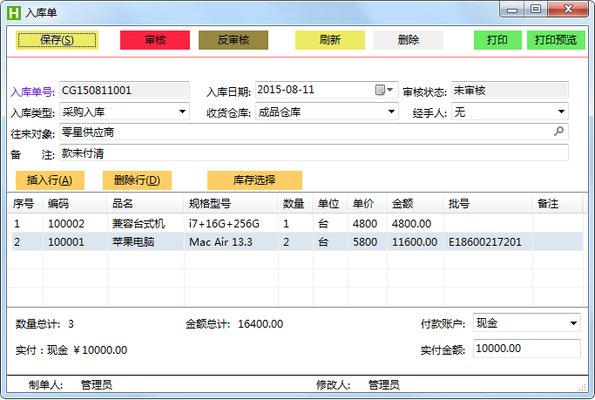Open the calendar picker for 入库日期
Image resolution: width=595 pixels, height=400 pixels.
(384, 90)
